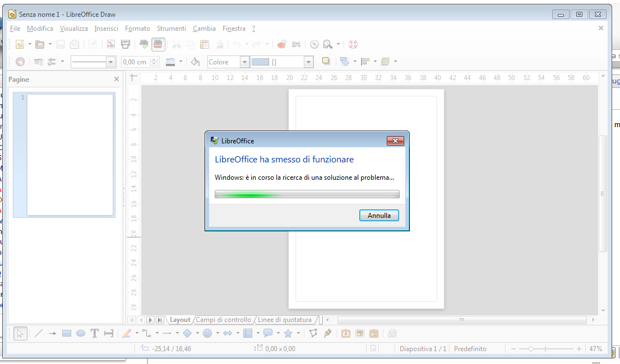Image resolution: width=620 pixels, height=364 pixels.
Task: Increase line width spinner up arrow
Action: [154, 59]
